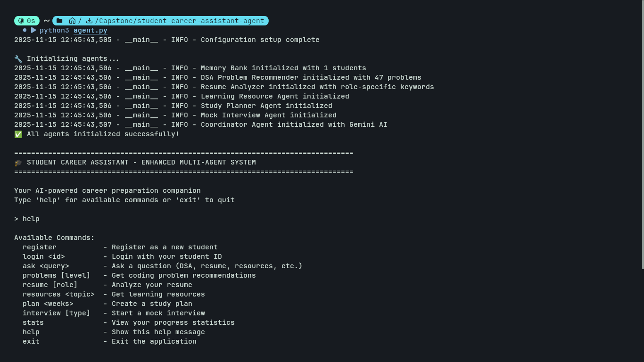Click the 'register' command in help list
This screenshot has width=644, height=362.
[x=40, y=247]
